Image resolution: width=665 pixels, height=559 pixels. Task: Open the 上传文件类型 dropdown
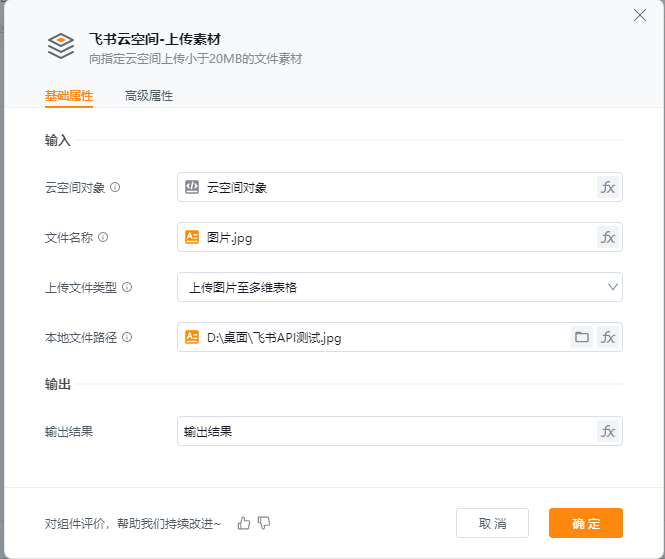pos(400,287)
